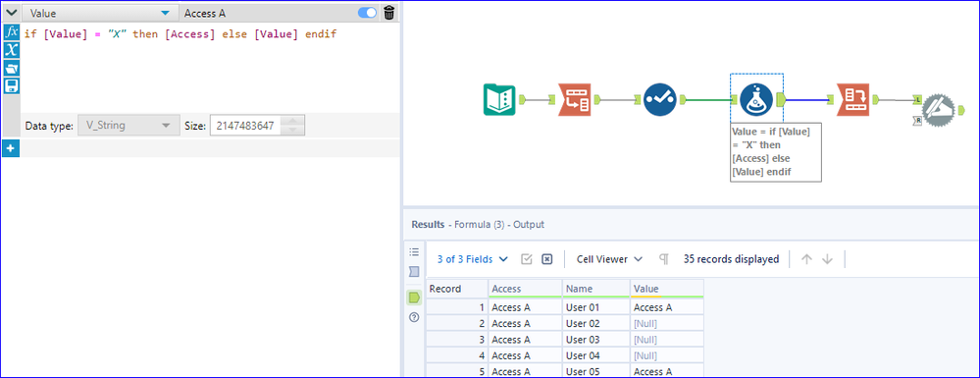Screen dimensions: 980x378
Task: Open the recent expressions folder icon
Action: [x=12, y=68]
